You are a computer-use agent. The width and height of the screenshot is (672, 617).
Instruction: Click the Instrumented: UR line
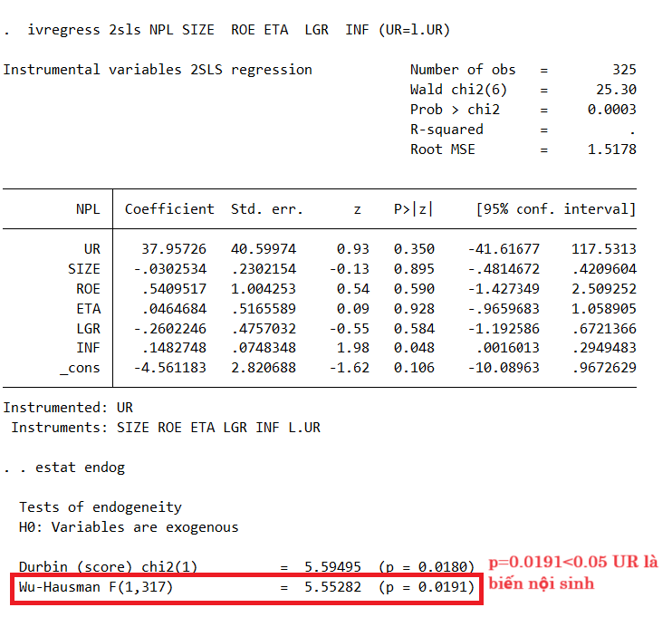tap(68, 408)
